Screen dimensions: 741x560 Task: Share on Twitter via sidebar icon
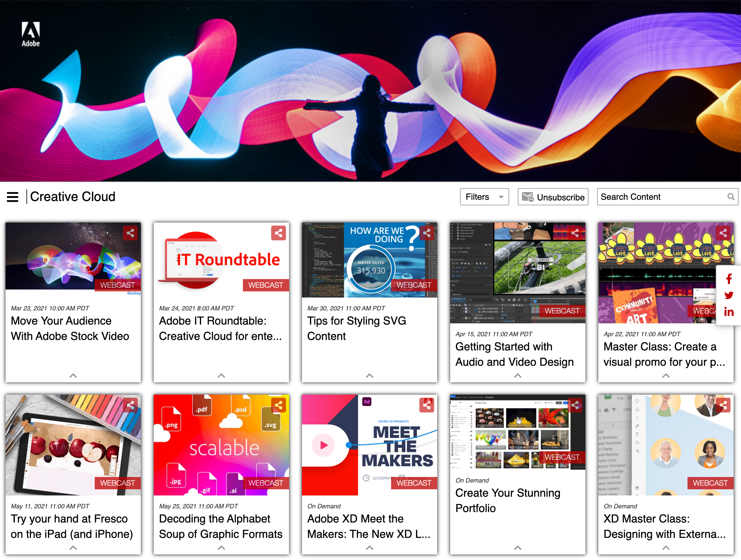pos(729,295)
